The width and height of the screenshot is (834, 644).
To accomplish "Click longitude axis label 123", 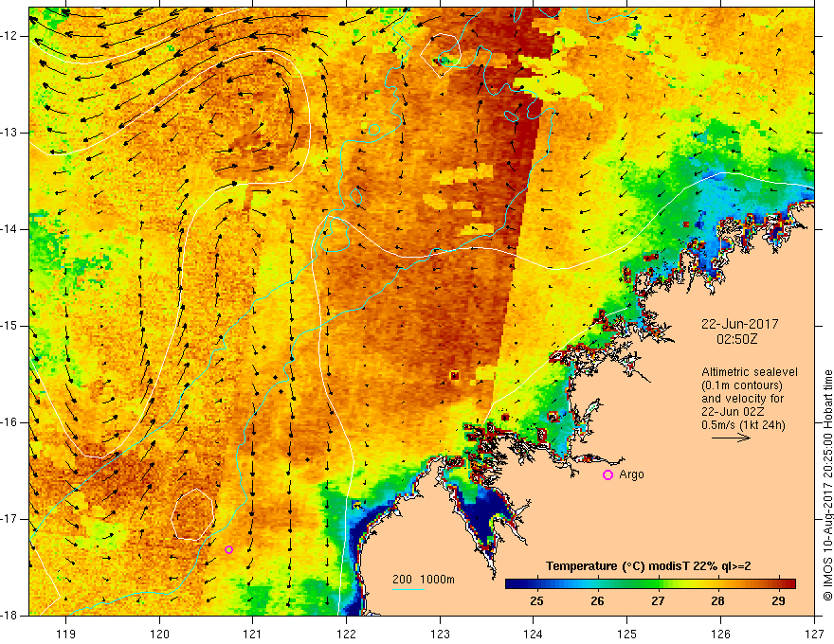I will click(x=440, y=634).
